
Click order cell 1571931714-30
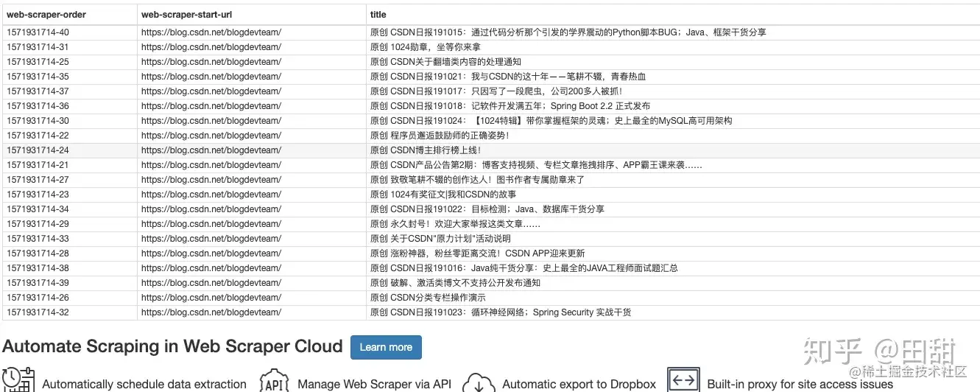[x=38, y=121]
